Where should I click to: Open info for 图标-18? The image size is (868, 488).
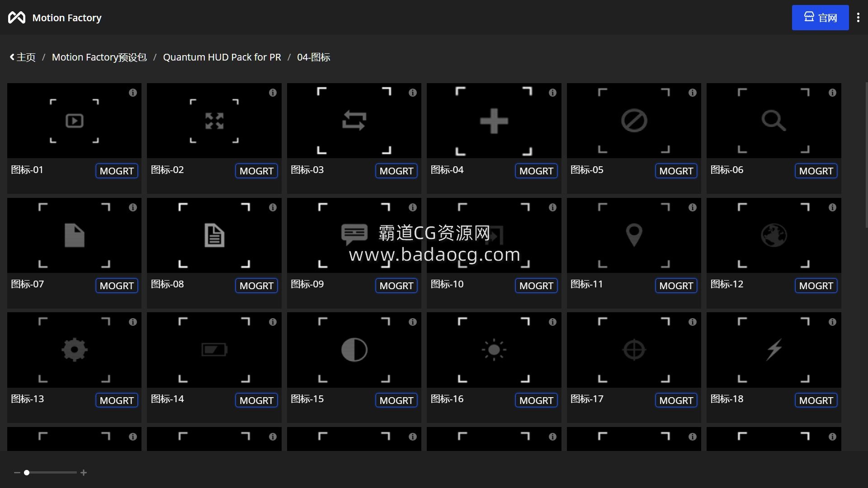click(832, 322)
